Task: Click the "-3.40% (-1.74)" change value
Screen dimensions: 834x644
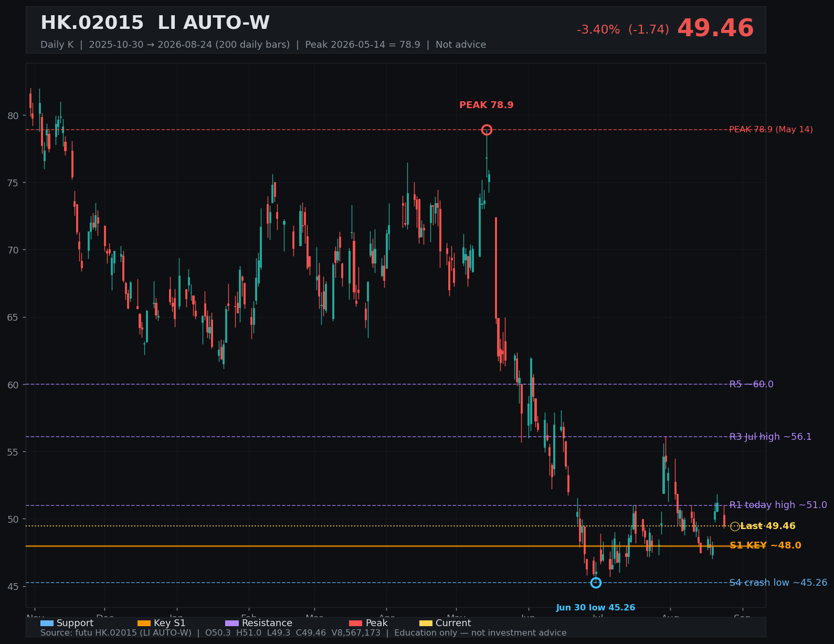Action: 622,30
